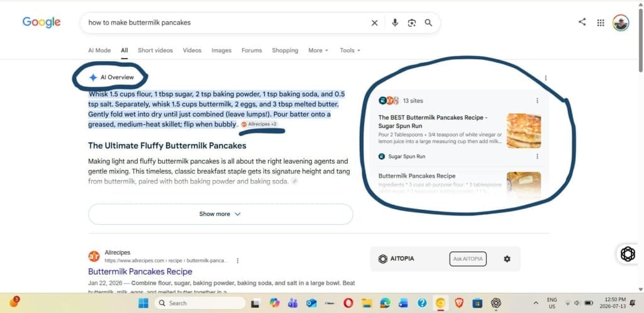Image resolution: width=644 pixels, height=313 pixels.
Task: Click the Google search query input field
Action: pyautogui.click(x=226, y=23)
